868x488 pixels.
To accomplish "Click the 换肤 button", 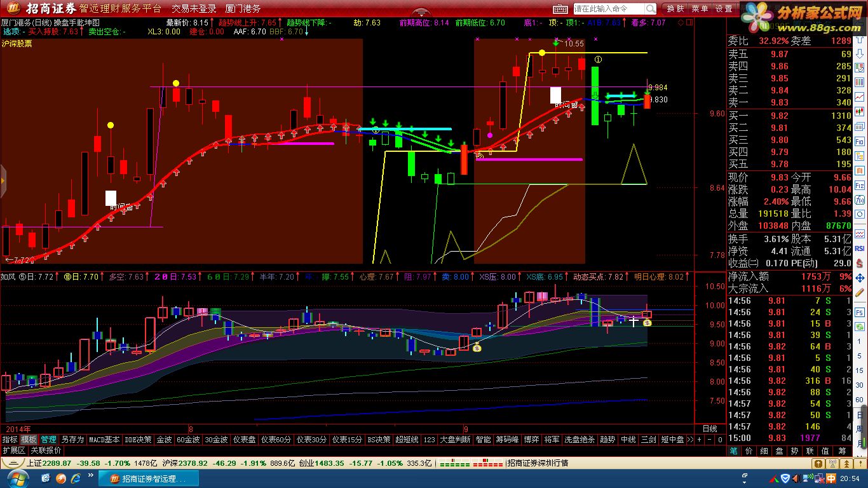I will pos(675,9).
